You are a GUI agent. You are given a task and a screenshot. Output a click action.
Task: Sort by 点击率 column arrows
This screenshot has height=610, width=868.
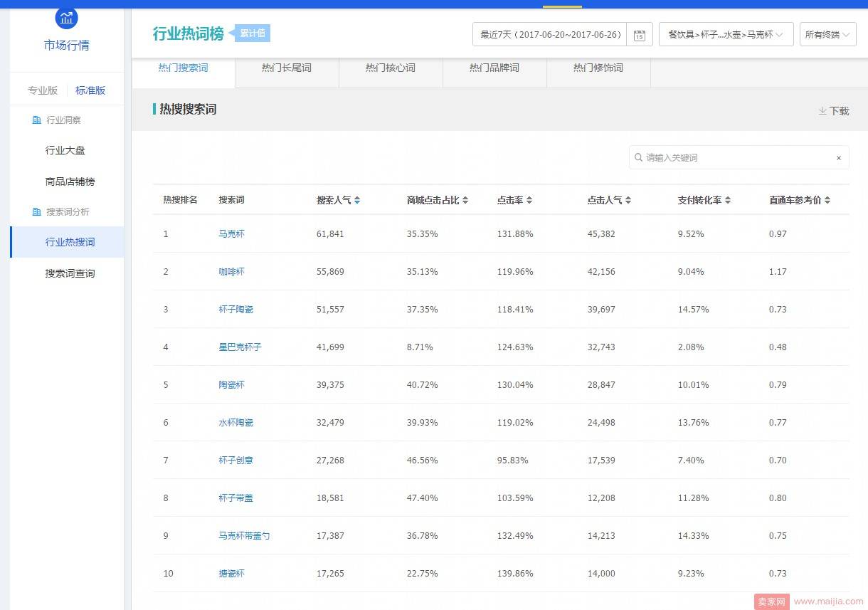point(529,201)
